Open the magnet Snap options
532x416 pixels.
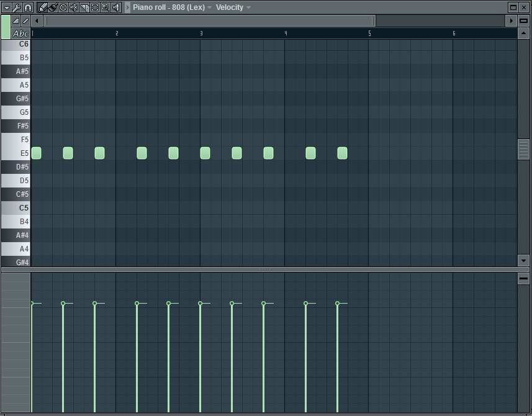(28, 7)
